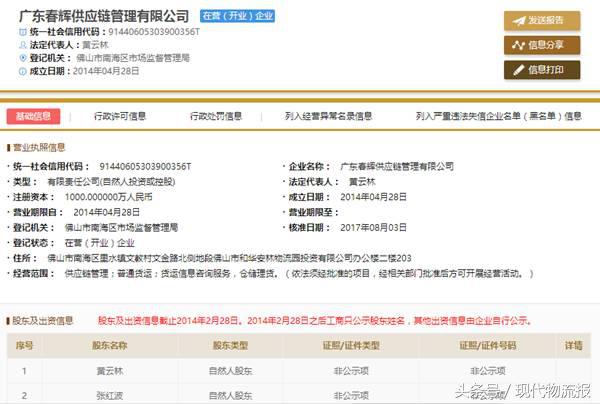Click shareholder name 张红波 in row 2

110,396
